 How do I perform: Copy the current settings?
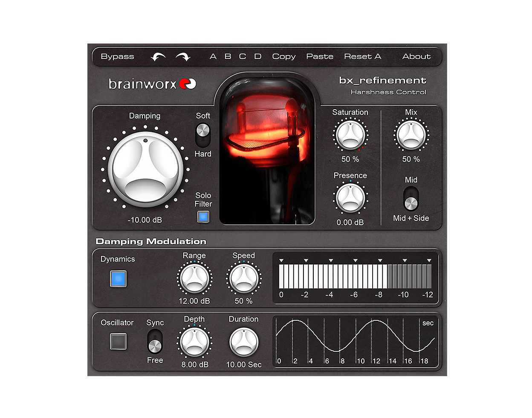point(284,56)
